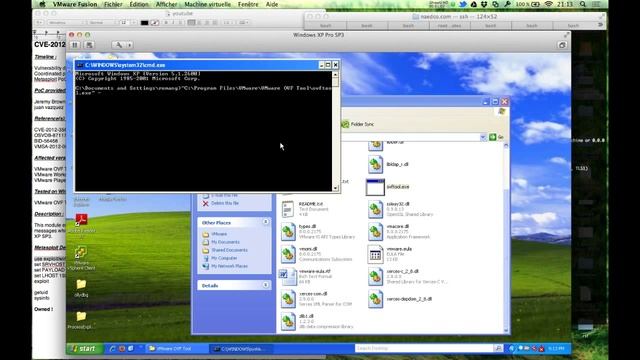Click the cmd.exe taskbar button
This screenshot has width=640, height=360.
coord(241,349)
